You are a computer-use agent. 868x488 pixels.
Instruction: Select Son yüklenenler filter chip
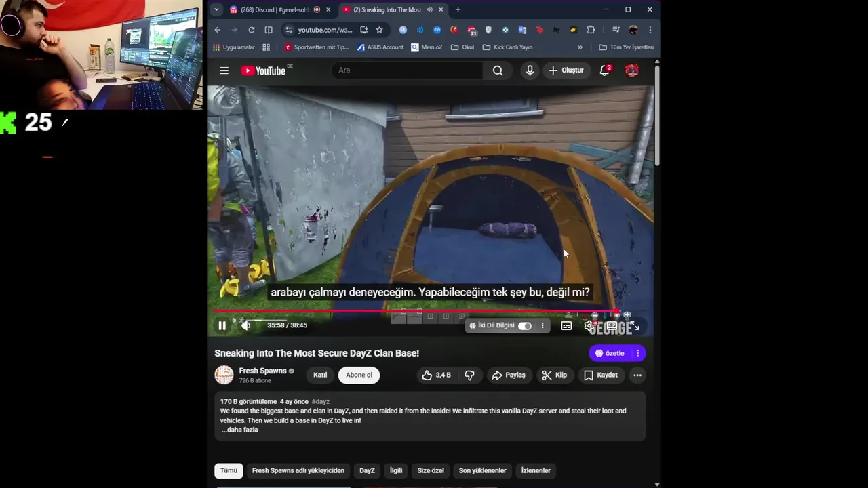(x=483, y=470)
